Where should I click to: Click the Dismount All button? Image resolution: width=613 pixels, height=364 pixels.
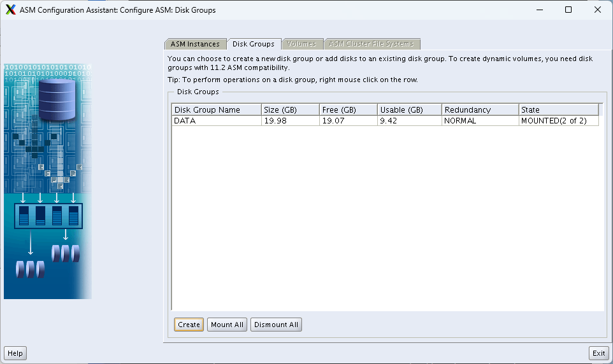[276, 325]
